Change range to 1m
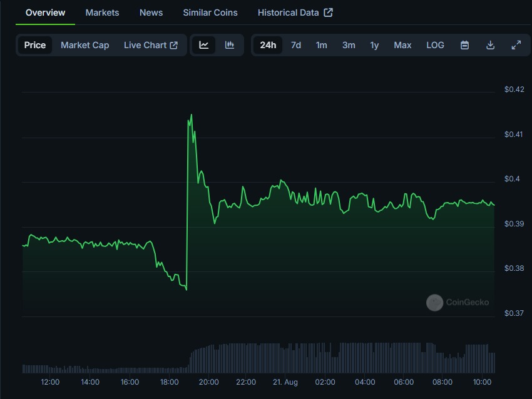This screenshot has height=399, width=532. 321,45
